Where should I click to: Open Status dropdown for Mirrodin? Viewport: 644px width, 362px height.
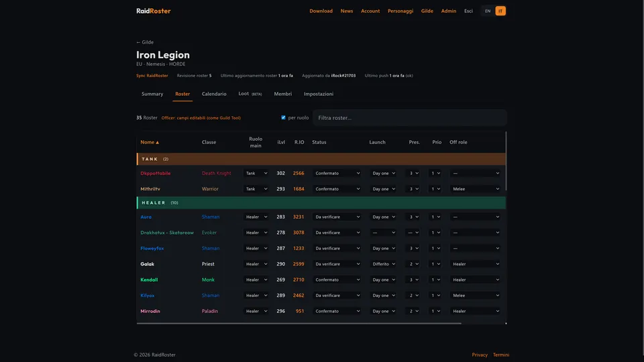click(x=337, y=311)
